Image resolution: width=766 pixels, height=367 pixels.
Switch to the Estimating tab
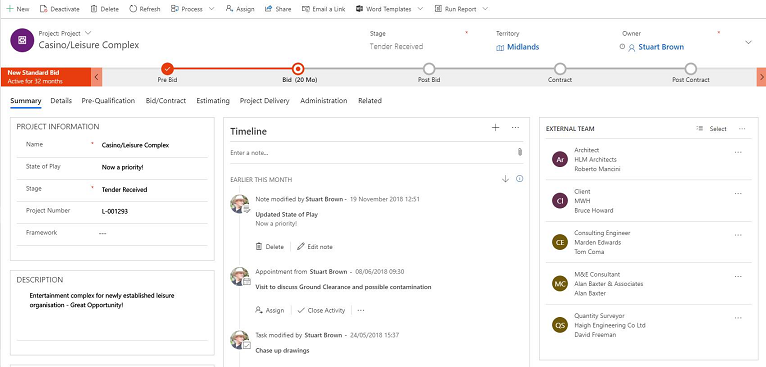tap(213, 101)
